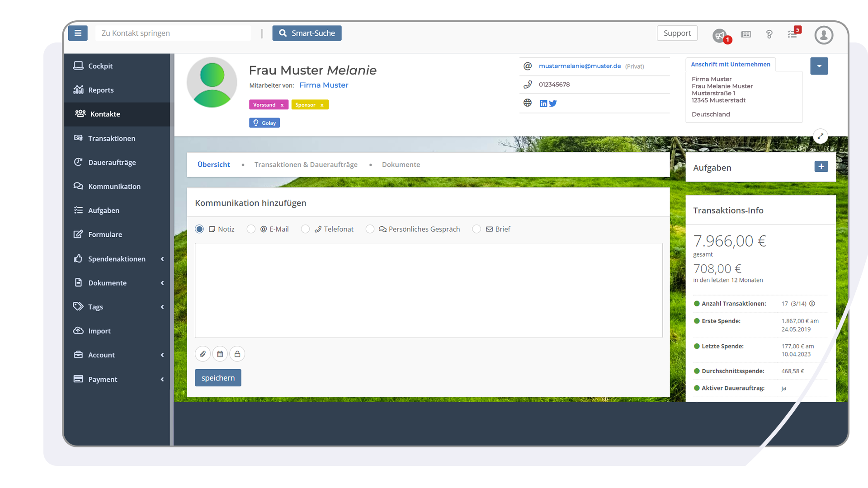Screen dimensions: 868x488
Task: Switch to Transaktionen & Daueraufträge tab
Action: [x=306, y=164]
